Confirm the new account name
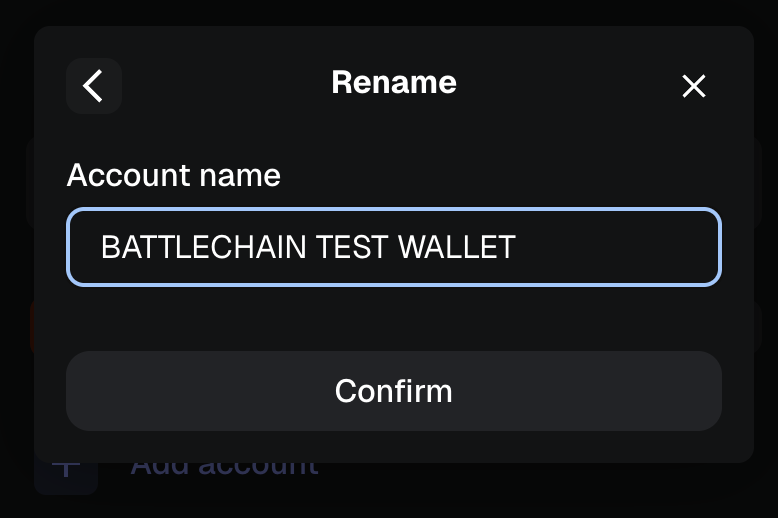Screen dimensions: 778x518 click(x=393, y=391)
